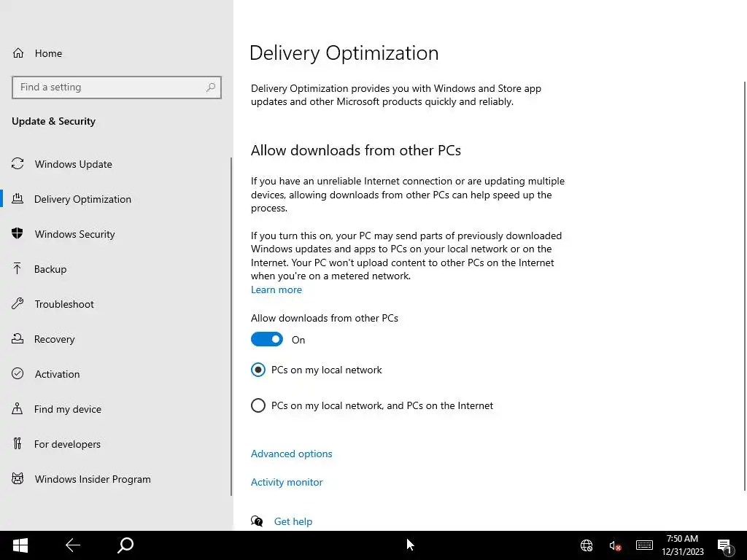Open Find my device page
Viewport: 747px width, 560px height.
tap(115, 409)
